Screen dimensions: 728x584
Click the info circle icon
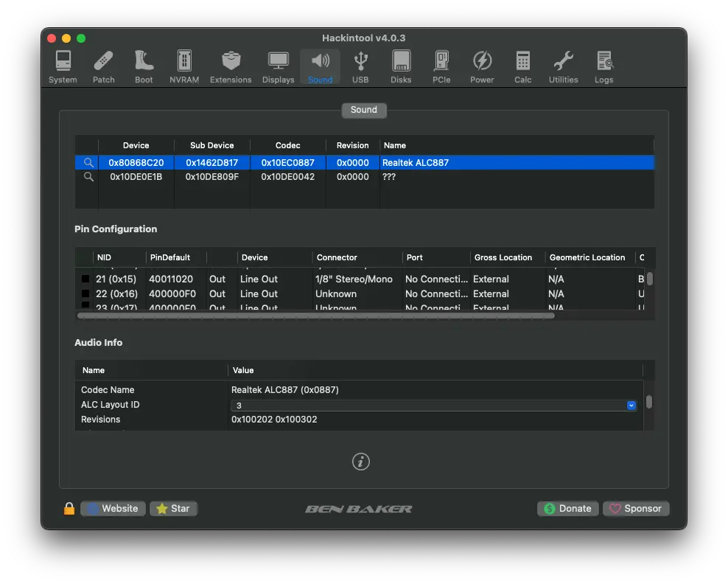361,462
